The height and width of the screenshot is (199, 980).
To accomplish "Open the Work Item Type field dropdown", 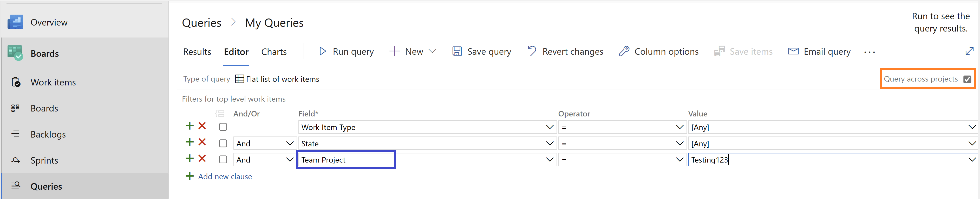I will tap(427, 127).
